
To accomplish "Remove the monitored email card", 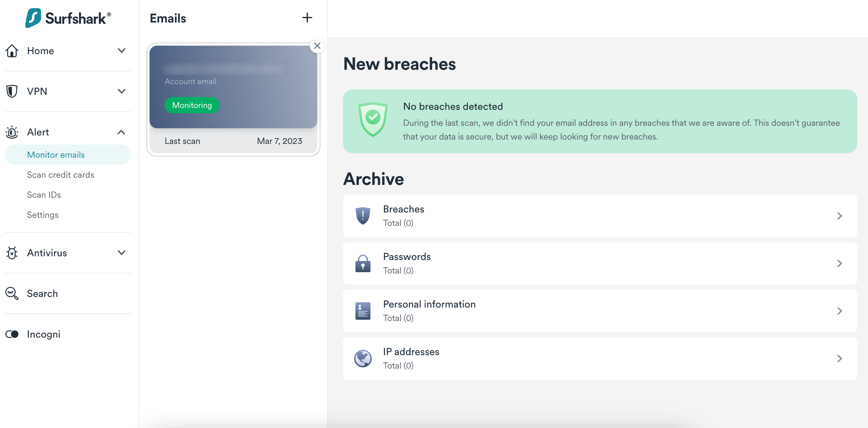I will coord(317,46).
